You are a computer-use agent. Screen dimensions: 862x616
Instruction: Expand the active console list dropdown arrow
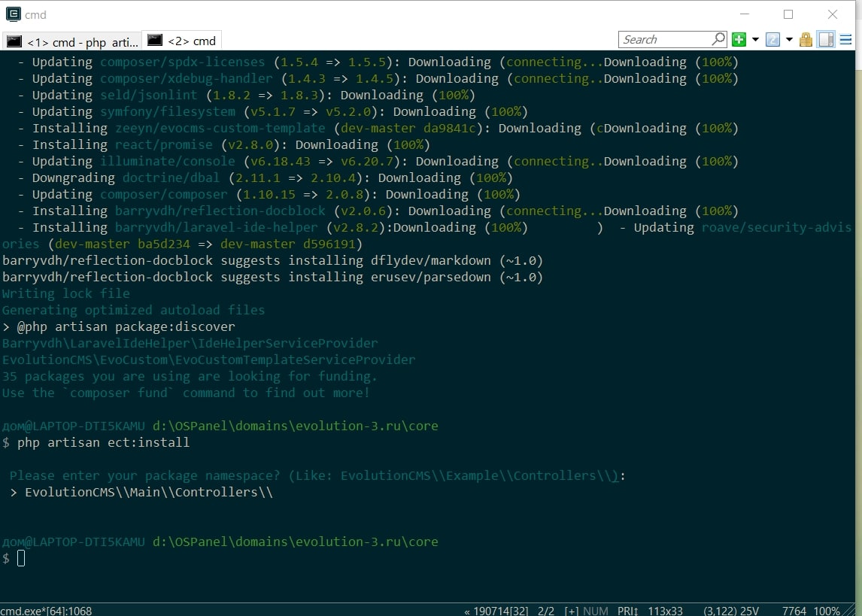pos(789,40)
